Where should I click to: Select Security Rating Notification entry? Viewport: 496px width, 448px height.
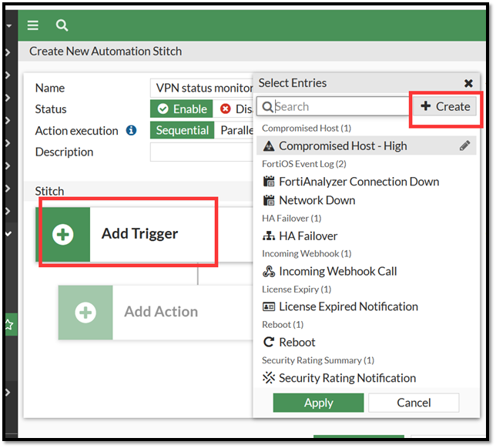[x=366, y=378]
